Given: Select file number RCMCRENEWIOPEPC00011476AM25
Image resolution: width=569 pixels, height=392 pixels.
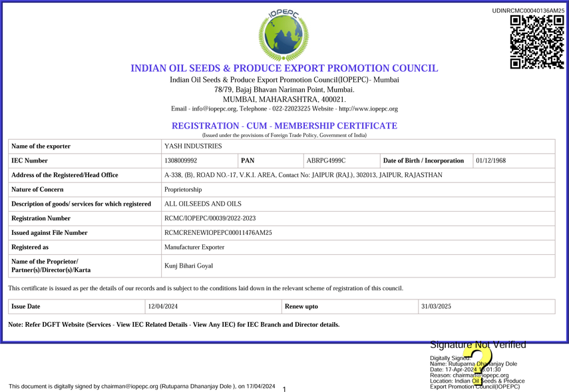Looking at the screenshot, I should coord(218,233).
